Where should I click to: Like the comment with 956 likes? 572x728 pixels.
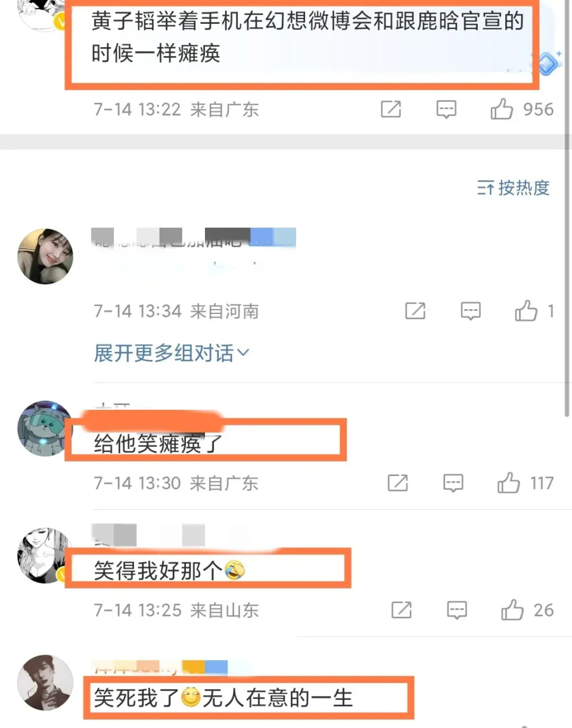click(x=522, y=110)
